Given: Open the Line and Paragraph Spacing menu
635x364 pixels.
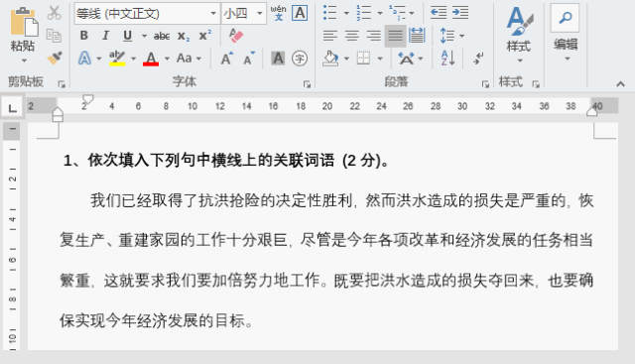Looking at the screenshot, I should tap(451, 36).
